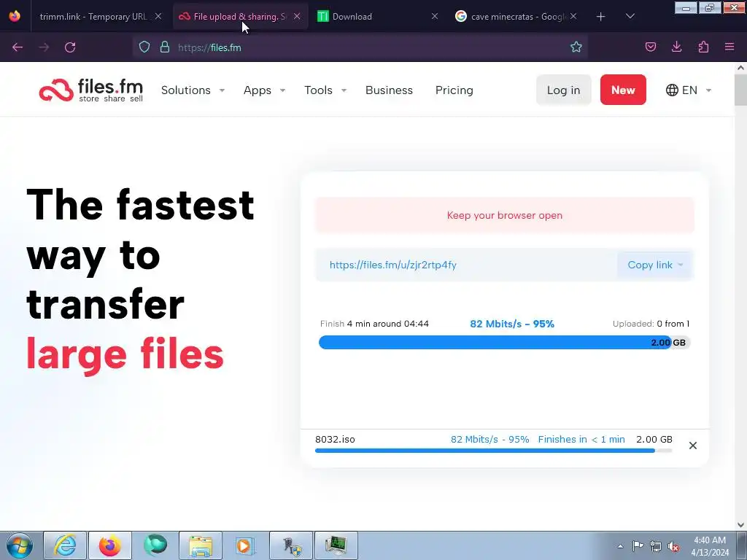The image size is (747, 560).
Task: Click the Firefox taskbar icon
Action: point(110,545)
